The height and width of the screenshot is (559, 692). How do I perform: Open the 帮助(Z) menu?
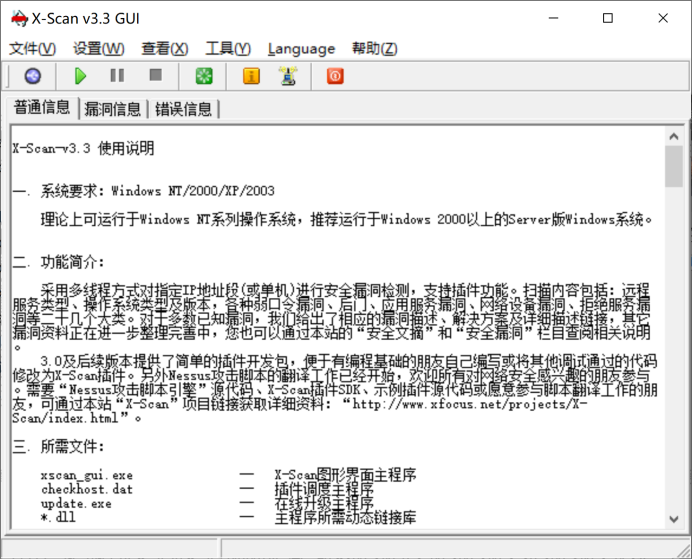pos(375,49)
